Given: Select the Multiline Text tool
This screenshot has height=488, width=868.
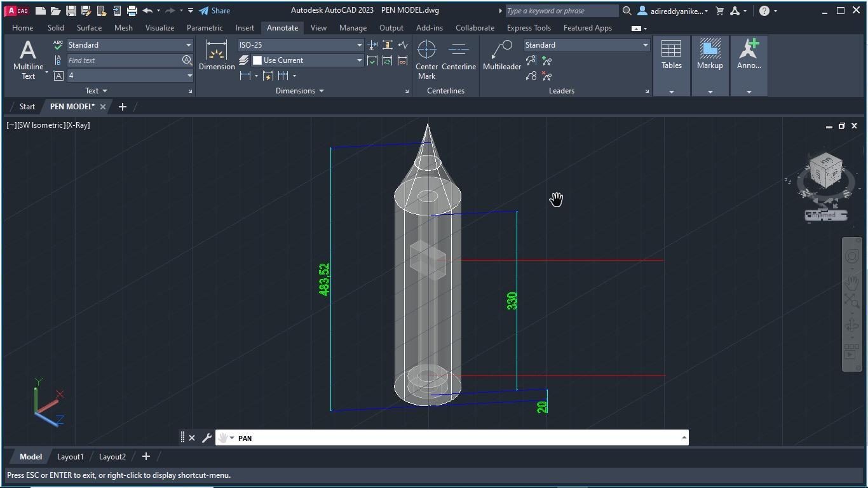Looking at the screenshot, I should click(28, 59).
